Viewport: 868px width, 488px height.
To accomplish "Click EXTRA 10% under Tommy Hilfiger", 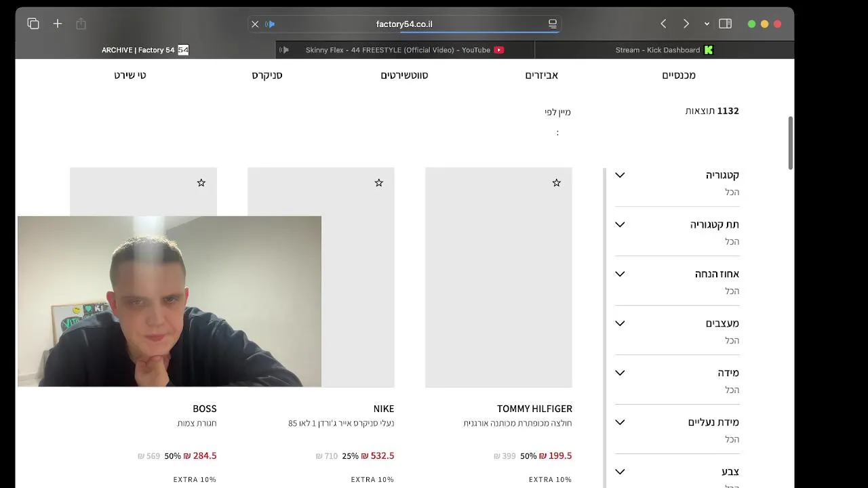I will pos(550,480).
